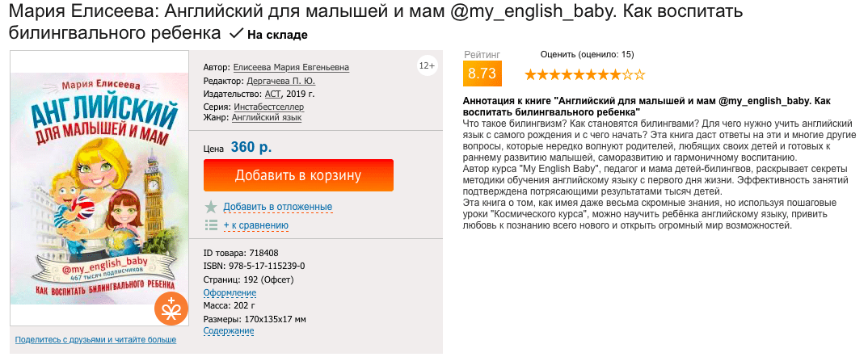Expand the Оформление details link
Viewport: 868px width, 357px height.
point(230,292)
